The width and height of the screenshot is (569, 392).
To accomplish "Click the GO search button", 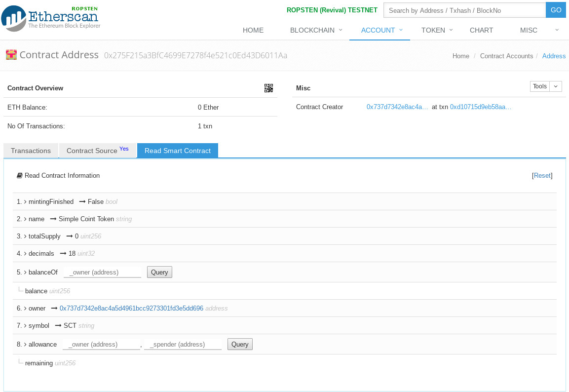I will click(x=556, y=10).
